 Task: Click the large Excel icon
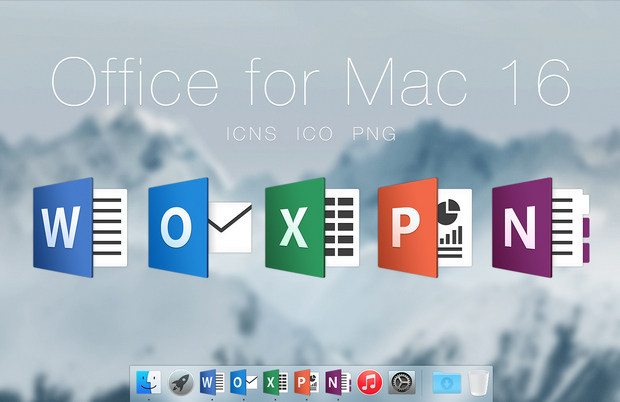tap(312, 228)
